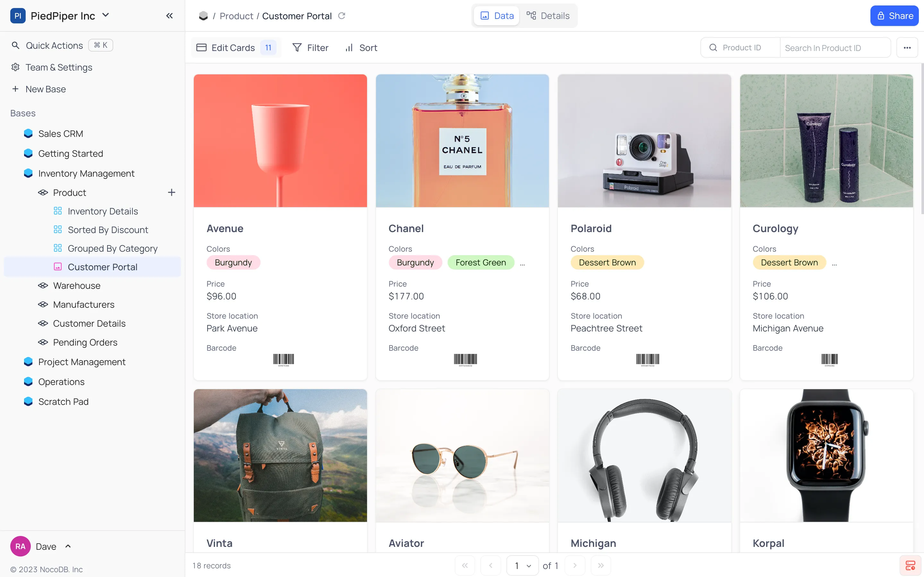Click the Search In Product ID field
The width and height of the screenshot is (924, 577).
835,47
